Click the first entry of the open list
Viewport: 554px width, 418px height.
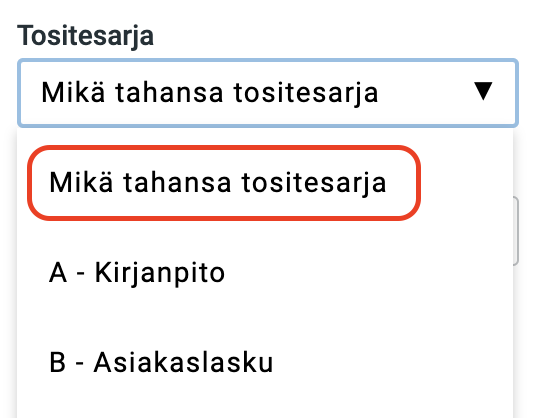click(224, 183)
